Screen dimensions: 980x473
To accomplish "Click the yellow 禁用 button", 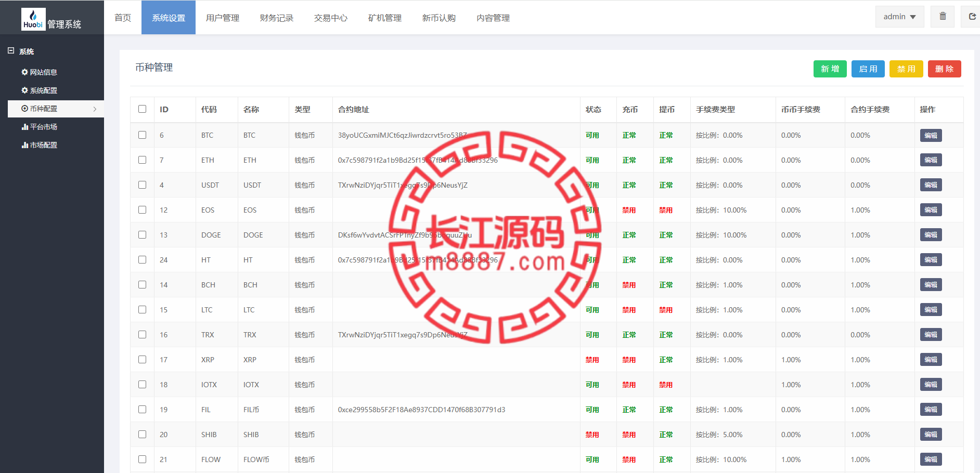I will coord(906,69).
